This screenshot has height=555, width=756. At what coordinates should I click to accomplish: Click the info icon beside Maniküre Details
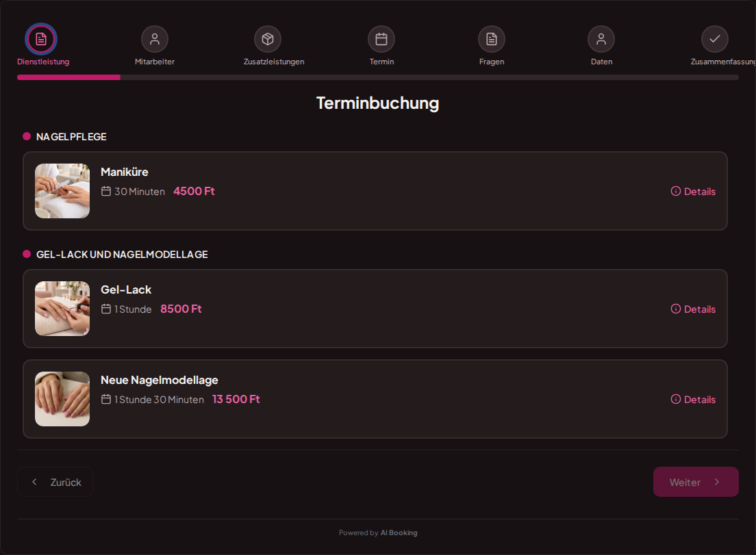pyautogui.click(x=676, y=191)
